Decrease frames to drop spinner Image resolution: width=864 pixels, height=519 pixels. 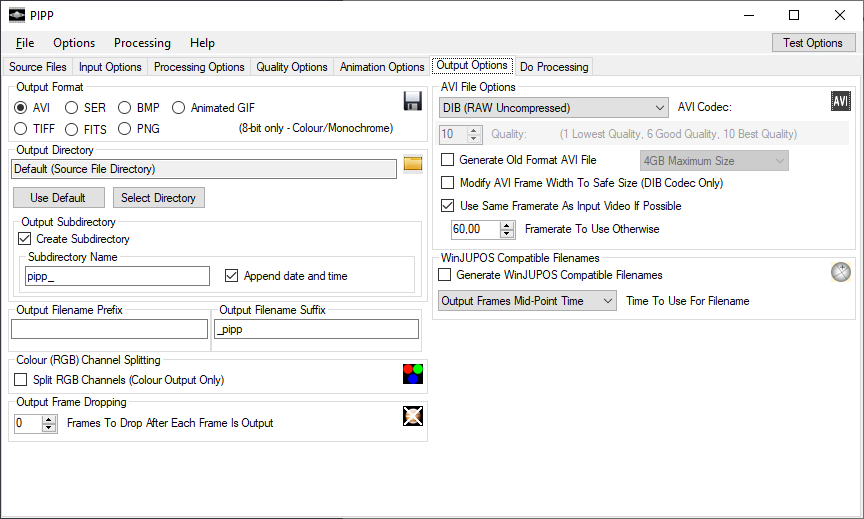point(49,427)
